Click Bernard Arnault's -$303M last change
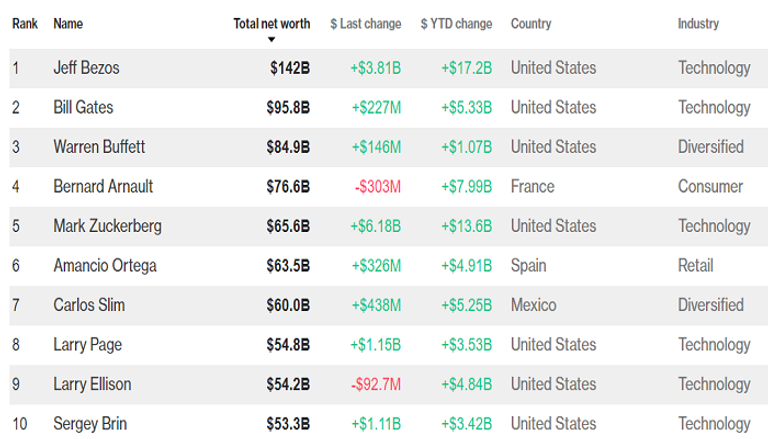The image size is (768, 439). 377,186
